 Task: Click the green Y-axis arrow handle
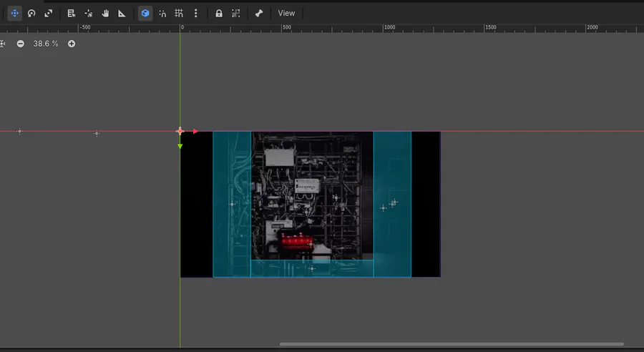pos(180,146)
